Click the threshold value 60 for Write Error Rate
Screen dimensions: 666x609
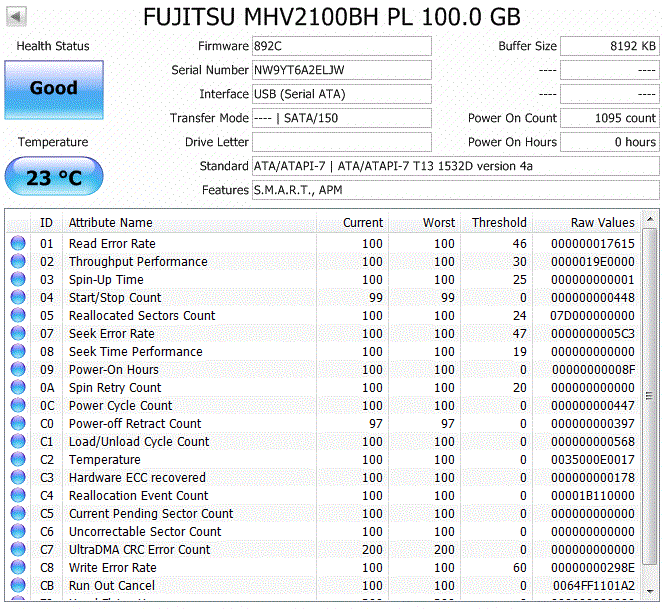tap(519, 567)
